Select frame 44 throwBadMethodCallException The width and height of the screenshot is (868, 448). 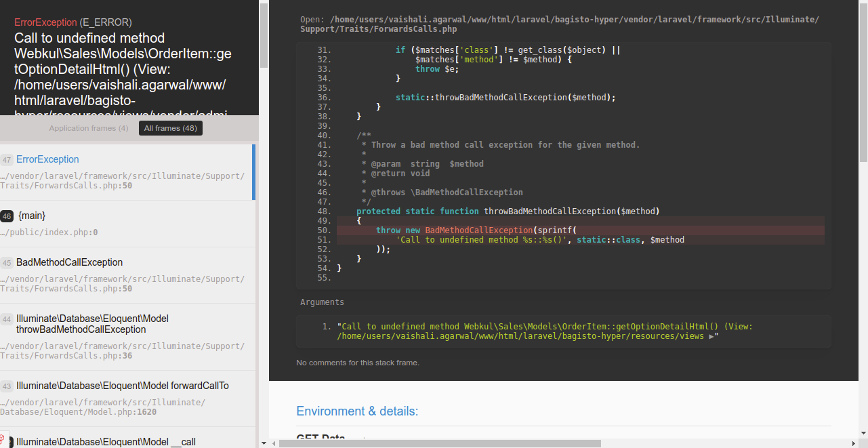127,337
